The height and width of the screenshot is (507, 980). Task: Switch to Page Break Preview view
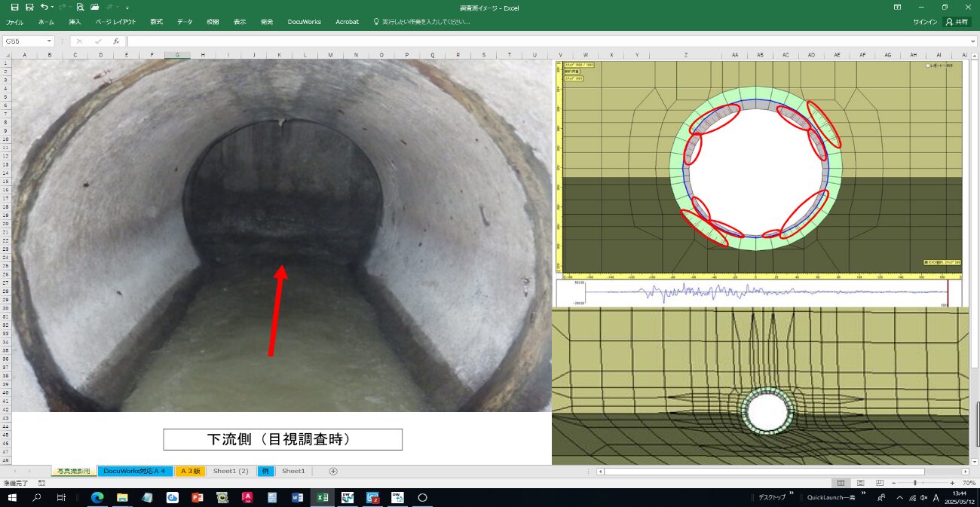pos(878,483)
